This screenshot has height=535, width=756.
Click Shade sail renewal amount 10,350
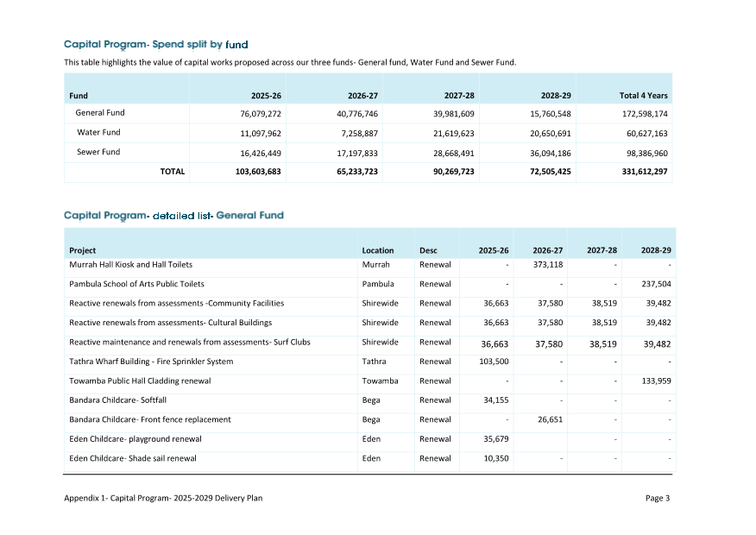[x=494, y=458]
